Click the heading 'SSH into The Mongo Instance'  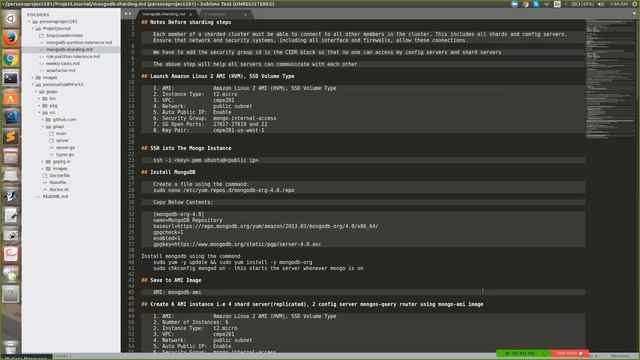pyautogui.click(x=190, y=148)
